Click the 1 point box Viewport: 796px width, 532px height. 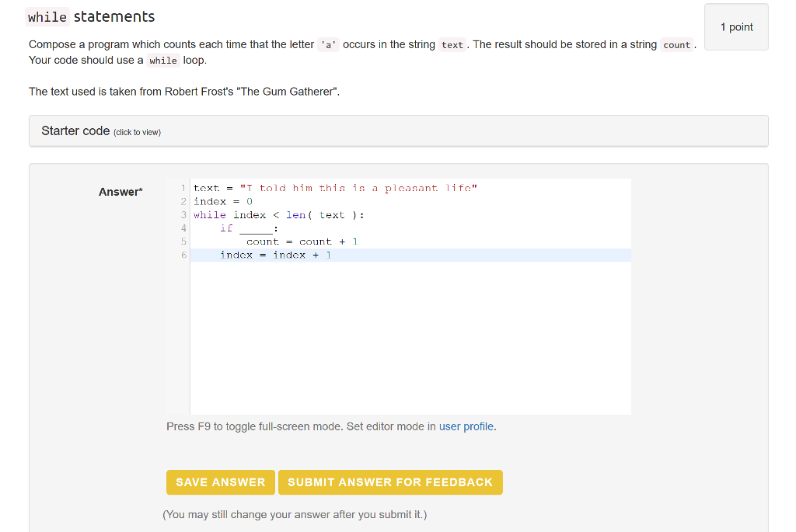(x=735, y=26)
